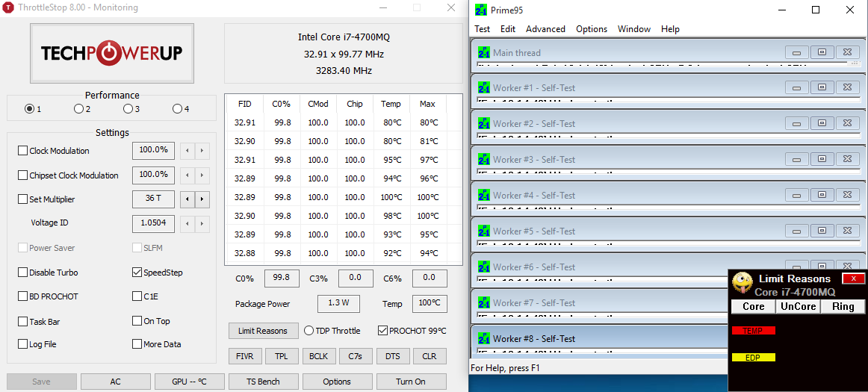The height and width of the screenshot is (392, 868).
Task: Open the Test menu in Prime95
Action: (482, 29)
